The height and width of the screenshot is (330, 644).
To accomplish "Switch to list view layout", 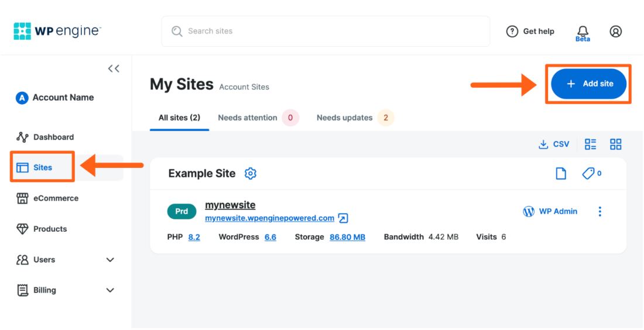I will click(591, 144).
